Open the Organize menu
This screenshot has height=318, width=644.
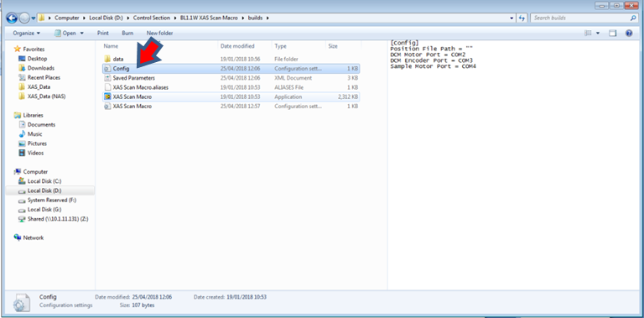click(x=26, y=33)
